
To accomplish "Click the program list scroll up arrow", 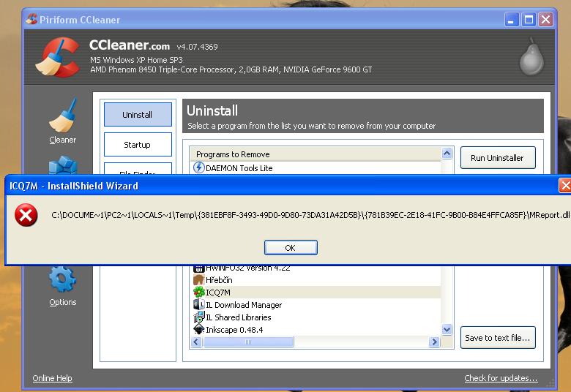I will pyautogui.click(x=447, y=154).
